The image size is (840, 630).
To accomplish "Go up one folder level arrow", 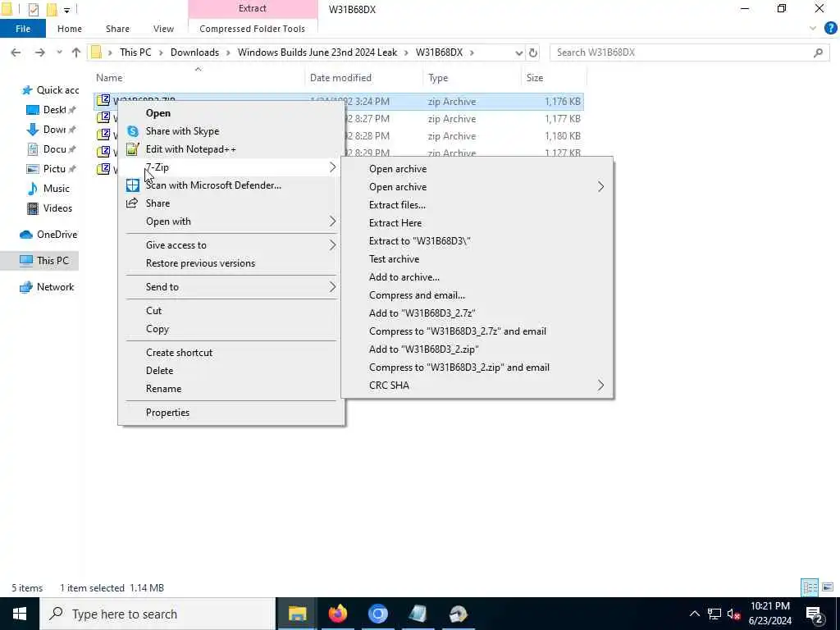I will tap(76, 52).
